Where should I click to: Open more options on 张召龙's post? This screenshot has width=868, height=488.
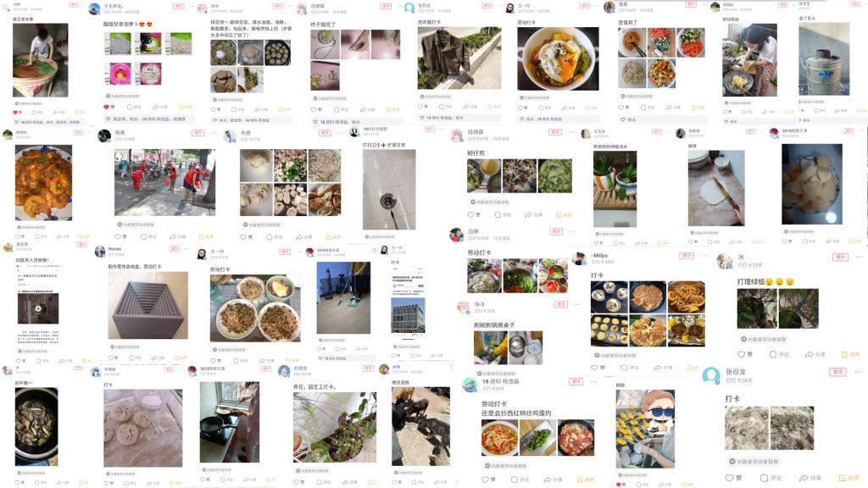click(x=859, y=372)
